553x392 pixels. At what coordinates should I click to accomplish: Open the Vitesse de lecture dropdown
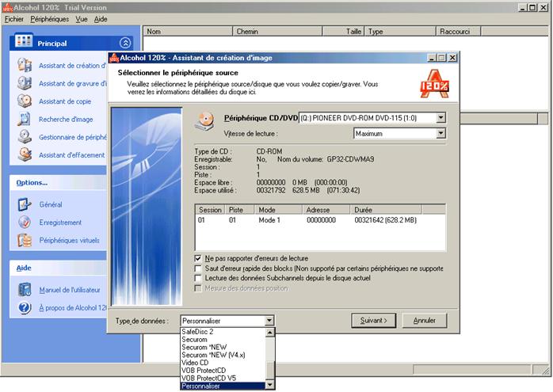click(x=440, y=133)
